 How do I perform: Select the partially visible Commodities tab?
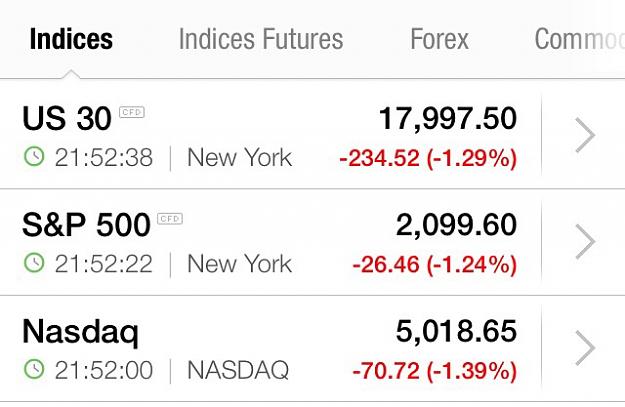(x=580, y=39)
